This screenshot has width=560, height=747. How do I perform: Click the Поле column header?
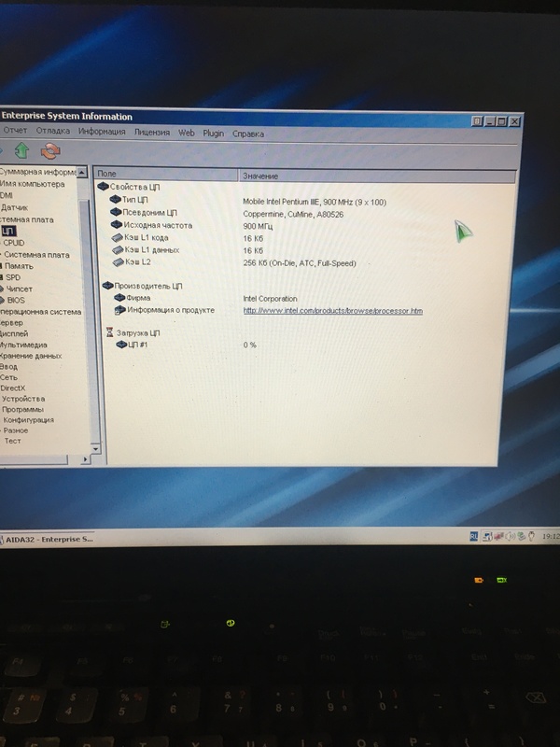pyautogui.click(x=166, y=174)
